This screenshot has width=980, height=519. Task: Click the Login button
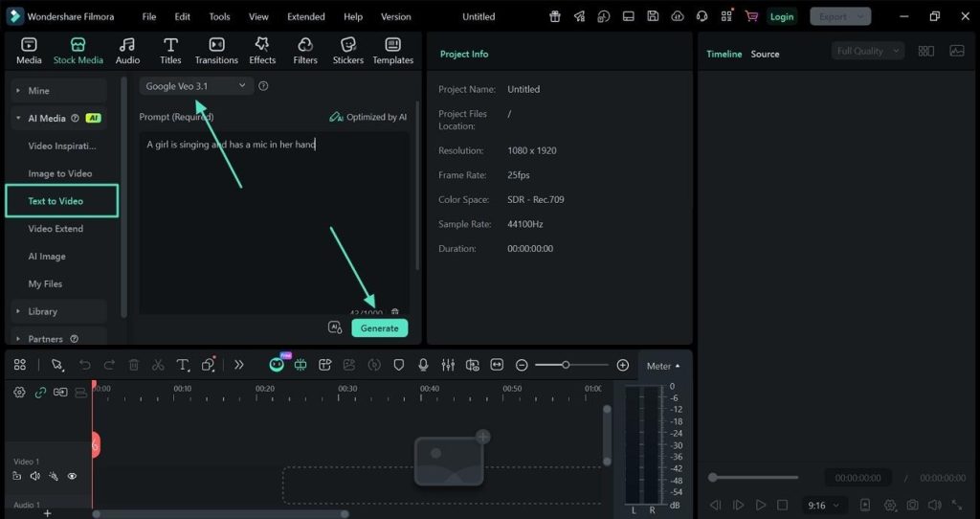(x=782, y=16)
